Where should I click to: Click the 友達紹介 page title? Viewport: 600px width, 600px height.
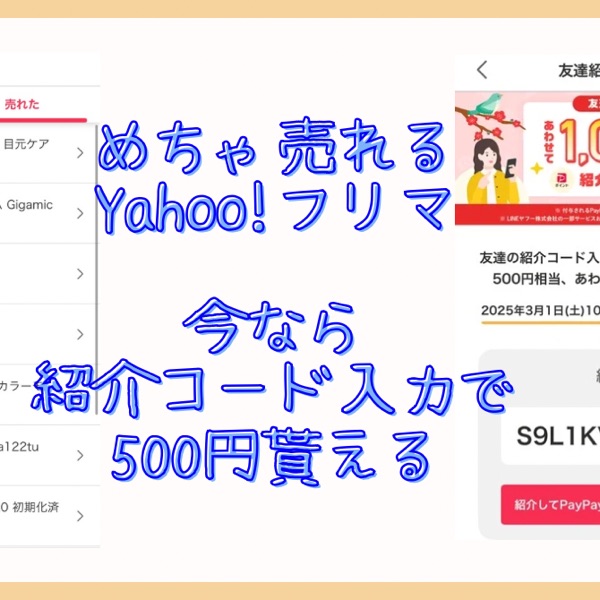[579, 70]
